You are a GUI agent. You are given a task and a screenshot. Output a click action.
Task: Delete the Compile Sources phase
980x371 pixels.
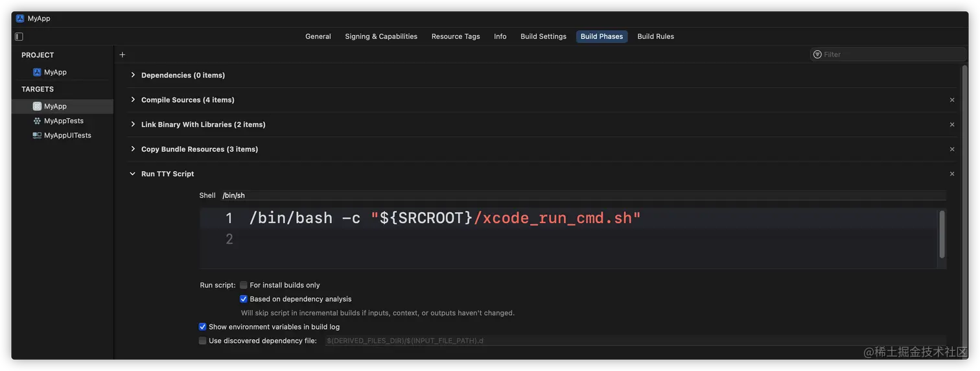952,100
